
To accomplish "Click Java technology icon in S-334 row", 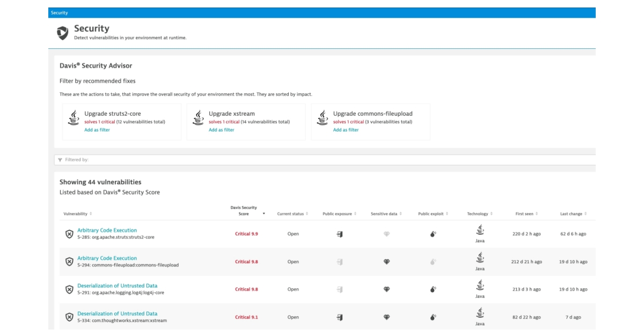I will pyautogui.click(x=480, y=313).
